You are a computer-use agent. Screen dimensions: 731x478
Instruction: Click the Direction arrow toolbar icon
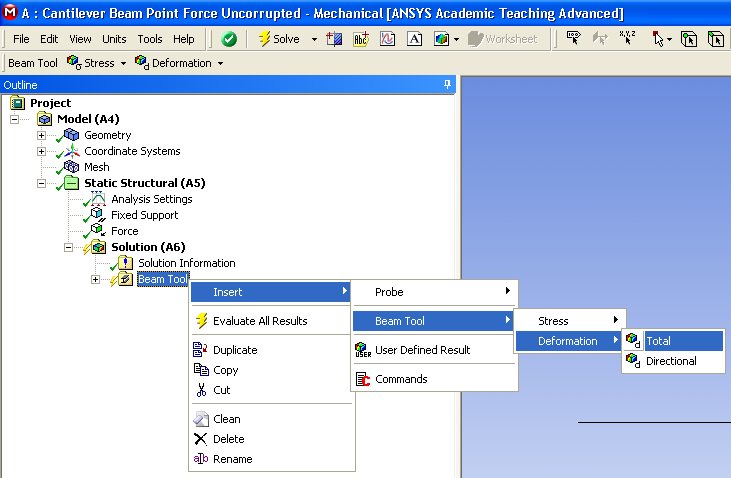(600, 39)
